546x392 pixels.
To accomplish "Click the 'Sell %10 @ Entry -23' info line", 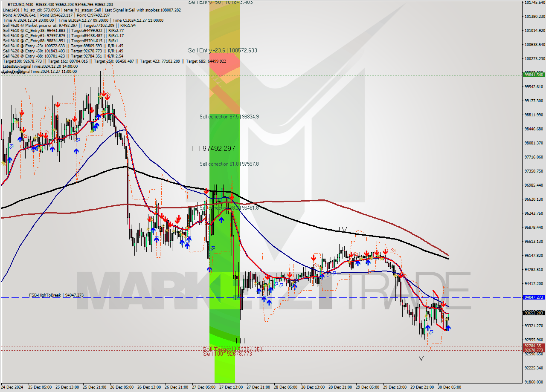I will tap(63, 46).
